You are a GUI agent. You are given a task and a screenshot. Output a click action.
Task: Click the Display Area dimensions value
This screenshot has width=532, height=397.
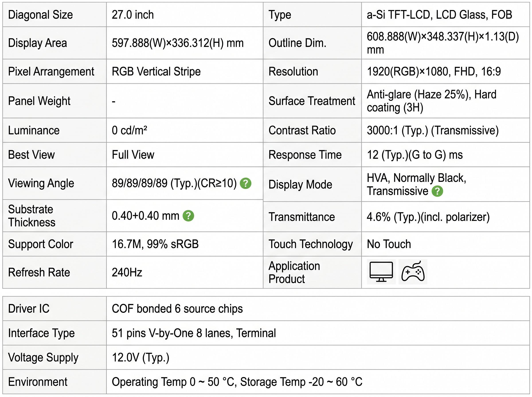(178, 43)
